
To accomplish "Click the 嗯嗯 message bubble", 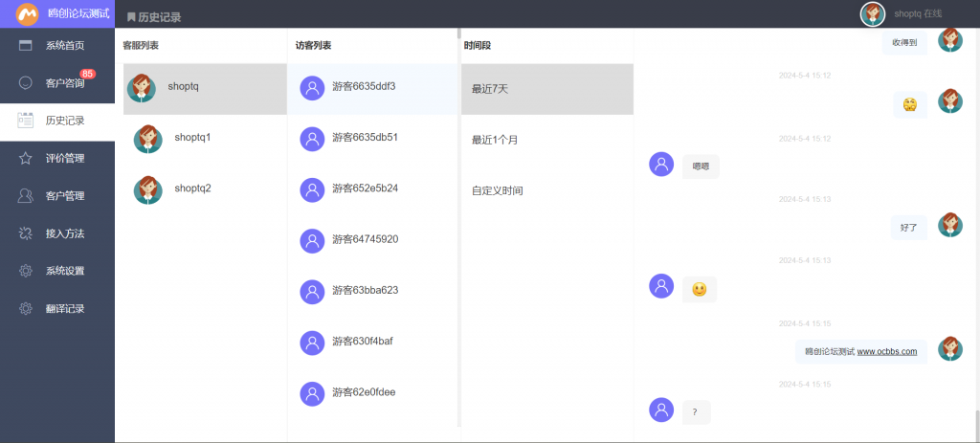I will (x=701, y=166).
